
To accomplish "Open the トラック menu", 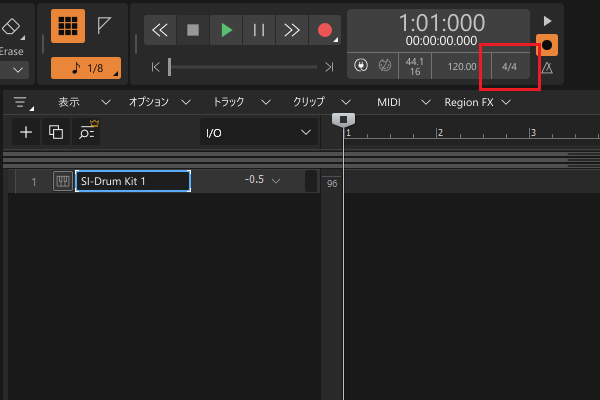I will 228,102.
